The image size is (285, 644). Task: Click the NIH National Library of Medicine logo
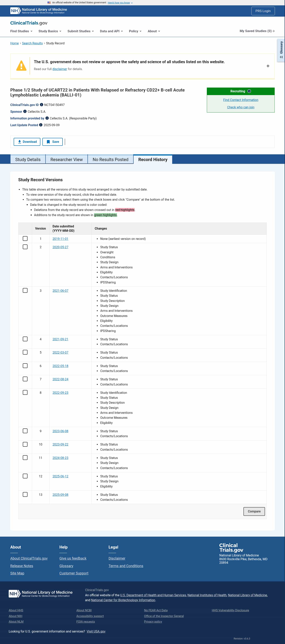pos(39,11)
